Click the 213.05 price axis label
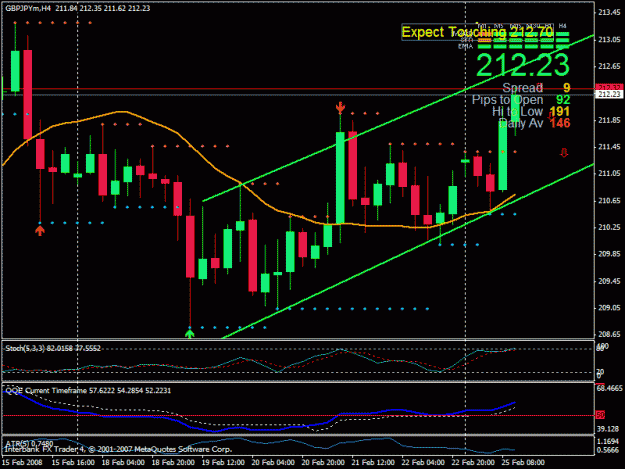 coord(609,39)
